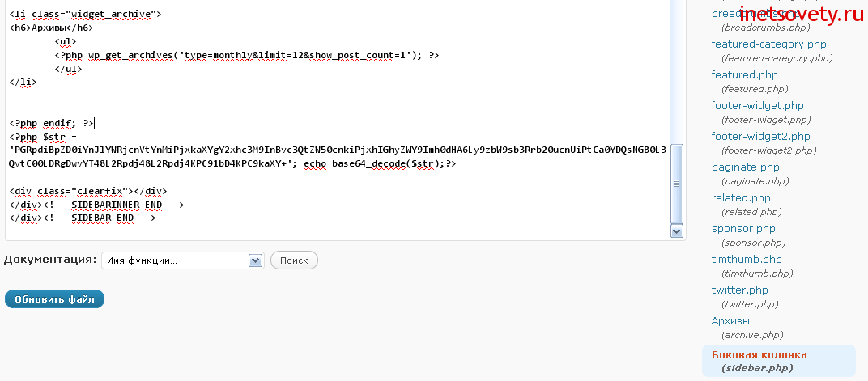Click the editor scrollbar down arrow
The width and height of the screenshot is (868, 381).
676,231
